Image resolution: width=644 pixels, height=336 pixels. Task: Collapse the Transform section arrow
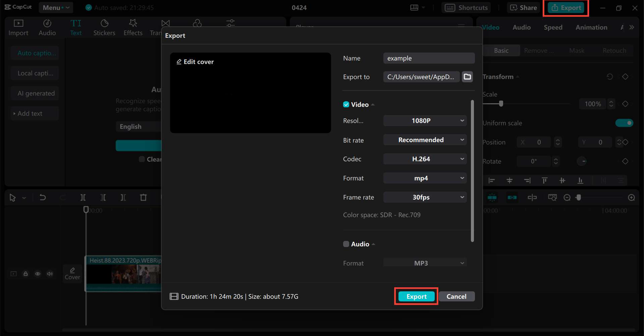point(518,77)
